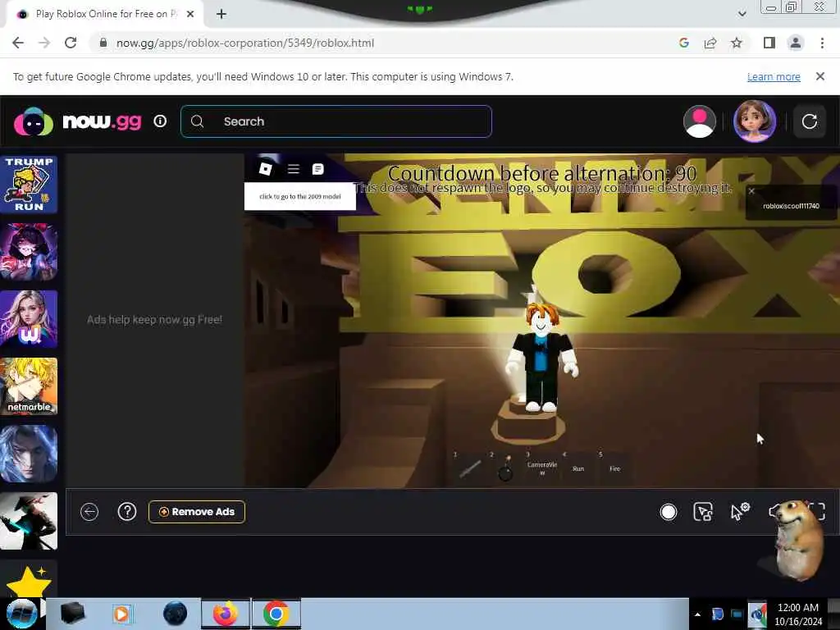840x630 pixels.
Task: Select the Play Roblox Online tab
Action: 105,14
